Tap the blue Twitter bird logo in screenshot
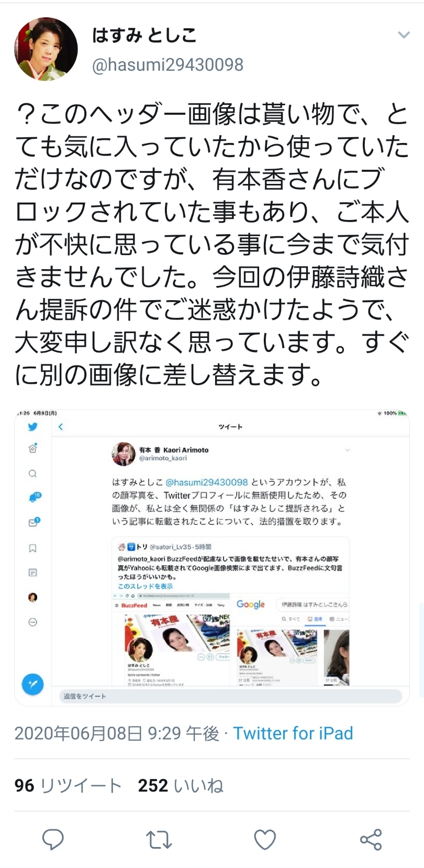The height and width of the screenshot is (868, 424). click(32, 426)
